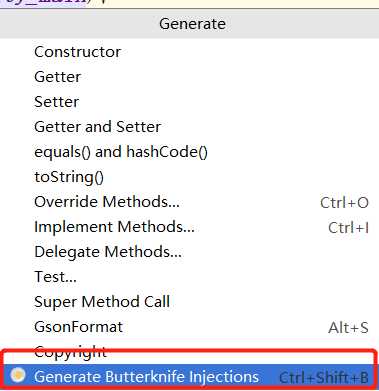Select the Getter option
Viewport: 379px width, 391px height.
[x=189, y=77]
